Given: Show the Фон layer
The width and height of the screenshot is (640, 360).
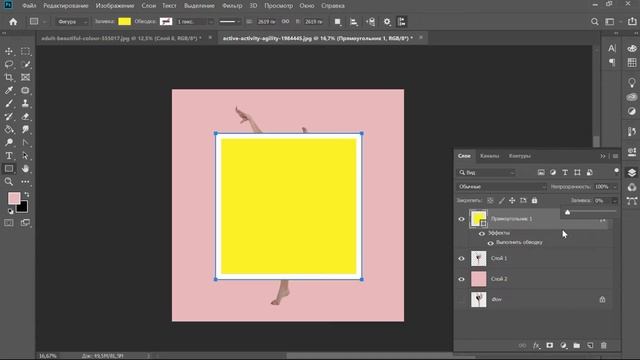Looking at the screenshot, I should click(461, 300).
